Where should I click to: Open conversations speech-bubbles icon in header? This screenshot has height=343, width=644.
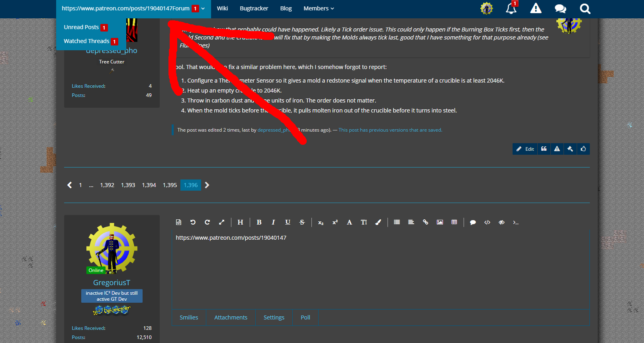point(560,9)
